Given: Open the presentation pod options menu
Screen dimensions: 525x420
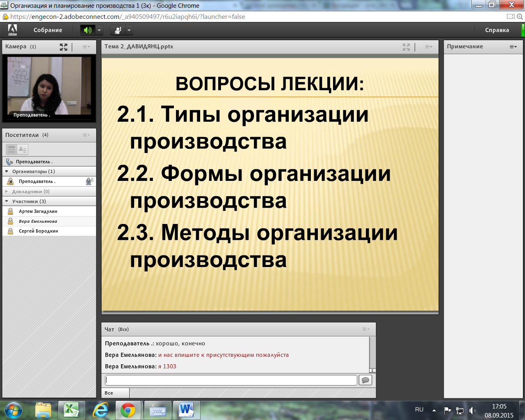Looking at the screenshot, I should click(x=429, y=47).
